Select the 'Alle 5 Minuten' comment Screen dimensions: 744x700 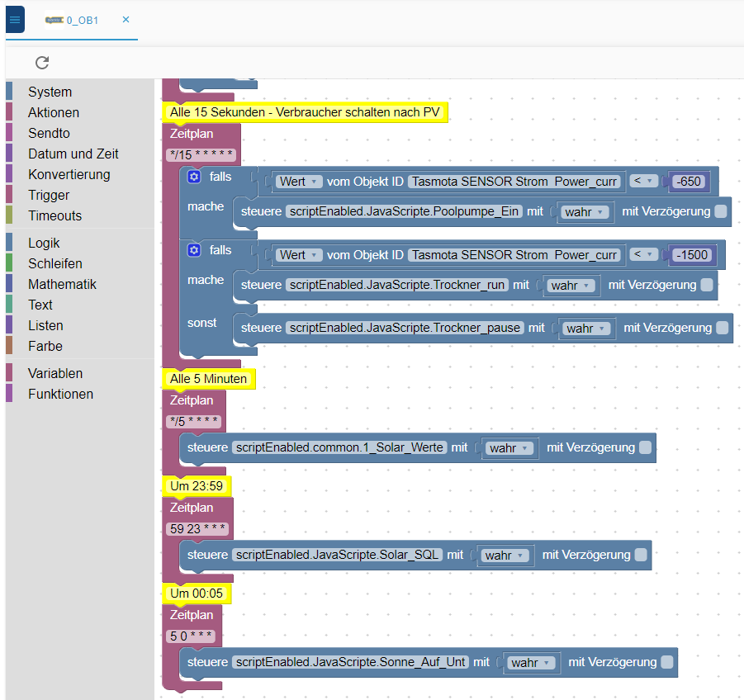click(x=209, y=379)
